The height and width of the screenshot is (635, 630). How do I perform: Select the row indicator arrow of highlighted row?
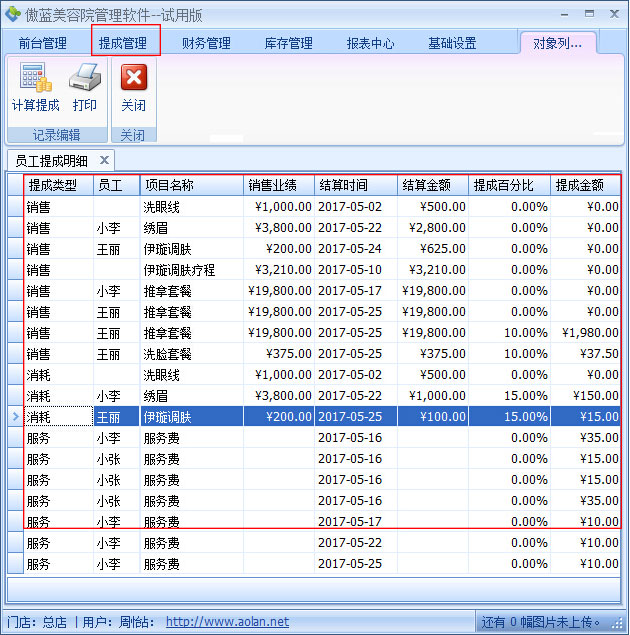tap(14, 417)
